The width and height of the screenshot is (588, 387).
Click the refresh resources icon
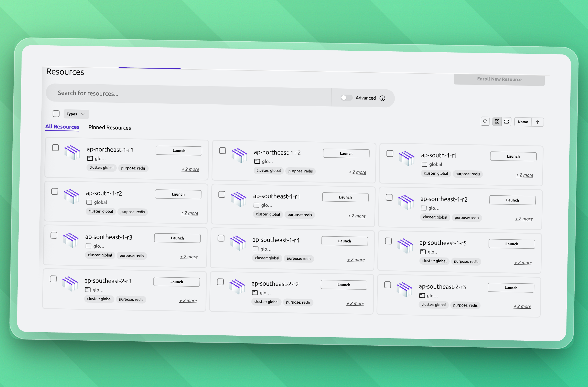coord(485,121)
